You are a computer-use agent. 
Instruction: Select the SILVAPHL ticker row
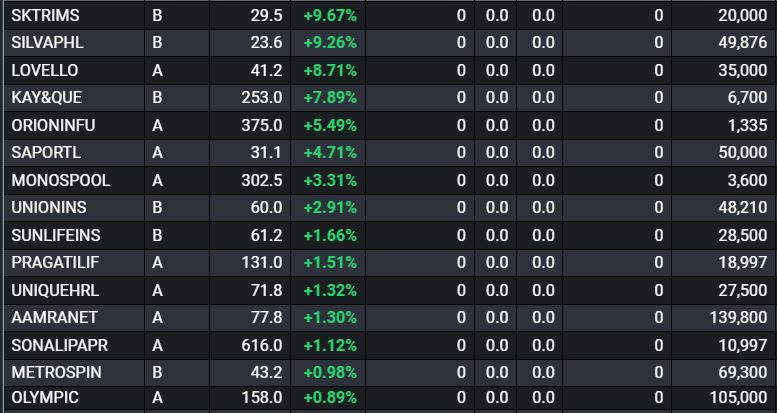point(48,43)
